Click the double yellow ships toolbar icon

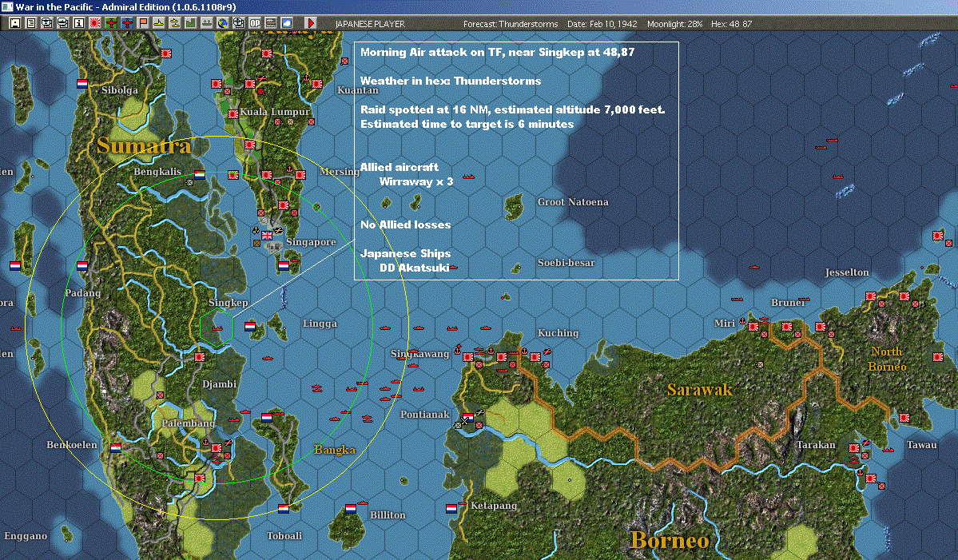pyautogui.click(x=175, y=23)
